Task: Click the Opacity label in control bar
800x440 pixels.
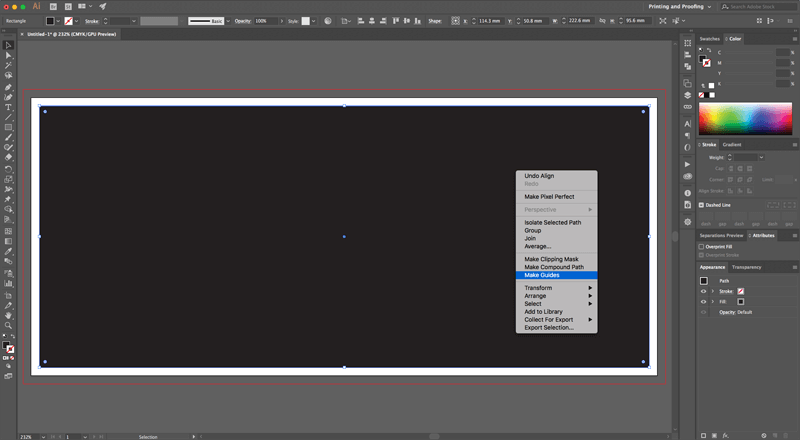Action: [243, 21]
